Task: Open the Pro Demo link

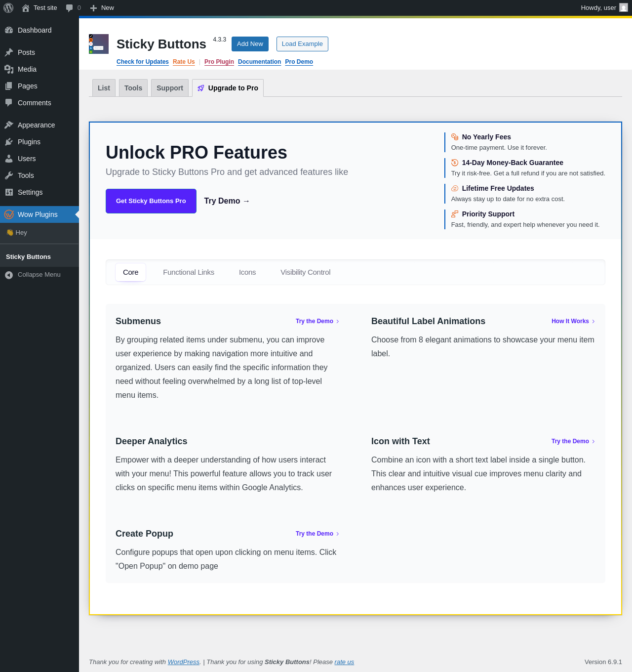Action: click(x=299, y=62)
